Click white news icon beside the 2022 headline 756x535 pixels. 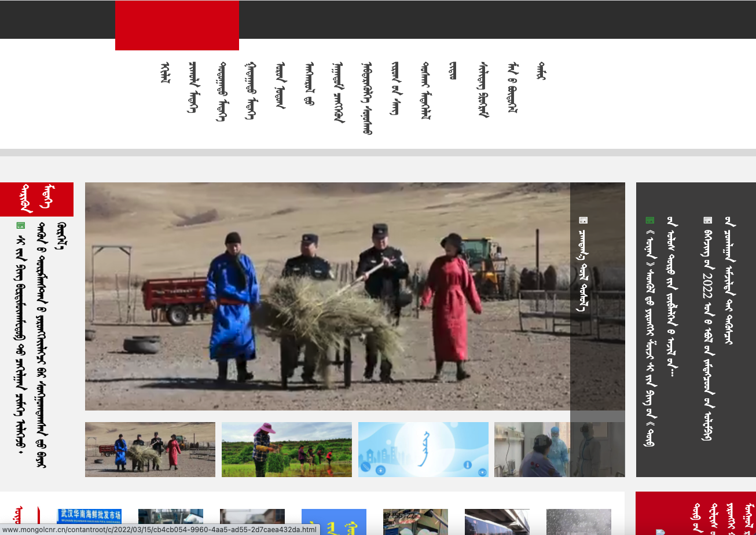(707, 220)
